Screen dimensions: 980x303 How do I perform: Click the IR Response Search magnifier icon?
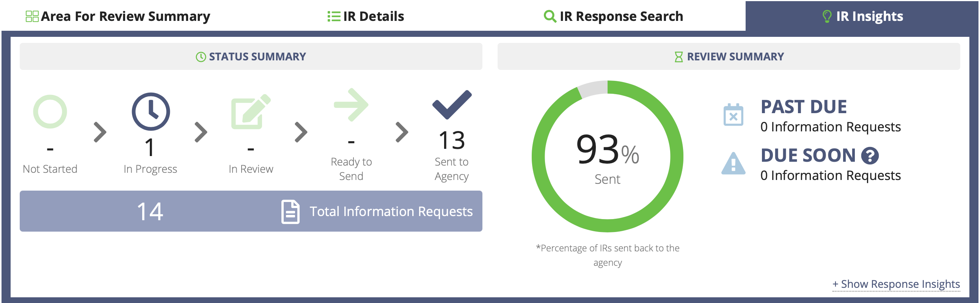[549, 16]
